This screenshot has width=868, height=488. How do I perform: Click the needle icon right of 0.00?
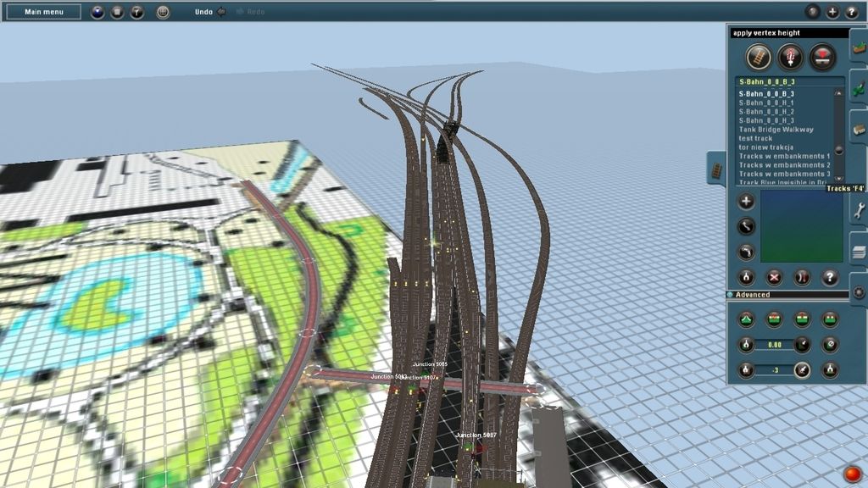click(802, 345)
